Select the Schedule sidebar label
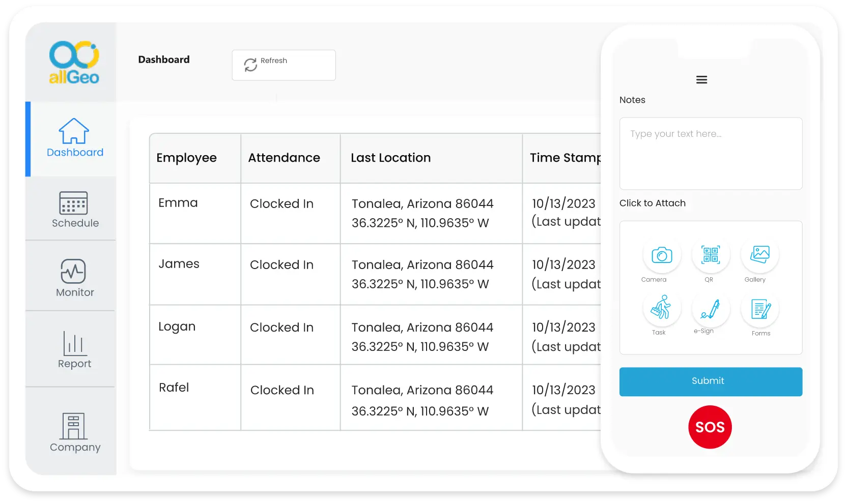This screenshot has width=847, height=504. click(75, 223)
